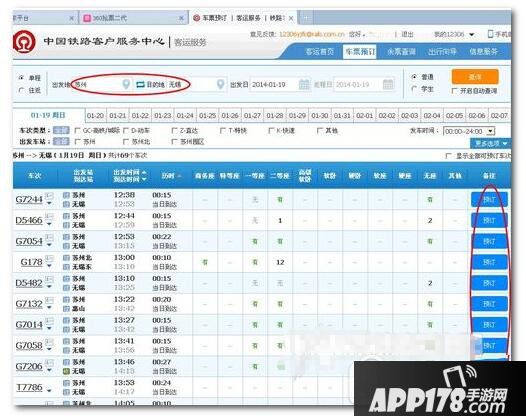Image resolution: width=526 pixels, height=416 pixels.
Task: Click departure station icon of G178
Action: (x=66, y=258)
